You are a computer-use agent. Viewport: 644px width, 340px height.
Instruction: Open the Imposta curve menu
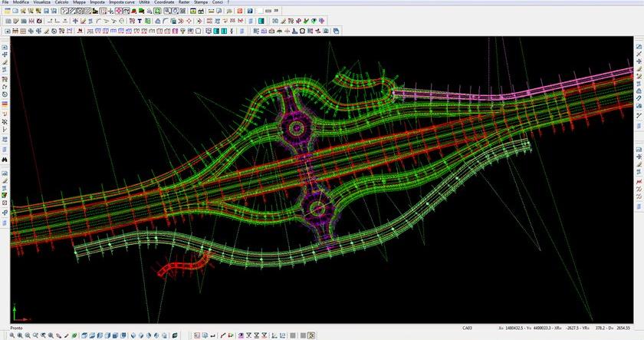pos(122,3)
